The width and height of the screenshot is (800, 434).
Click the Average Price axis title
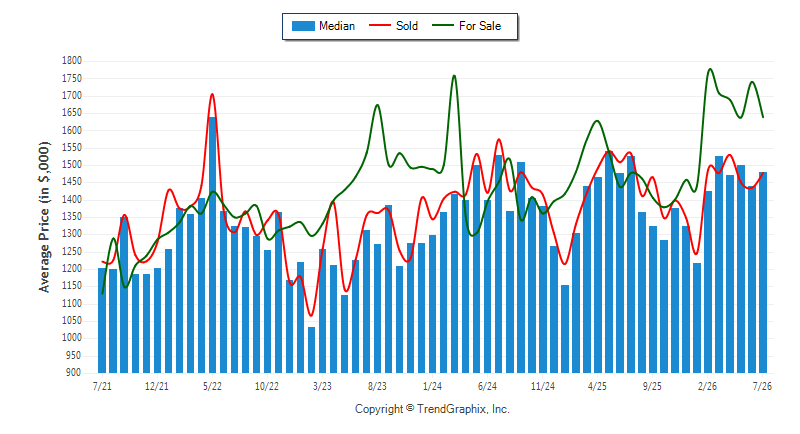pyautogui.click(x=44, y=217)
